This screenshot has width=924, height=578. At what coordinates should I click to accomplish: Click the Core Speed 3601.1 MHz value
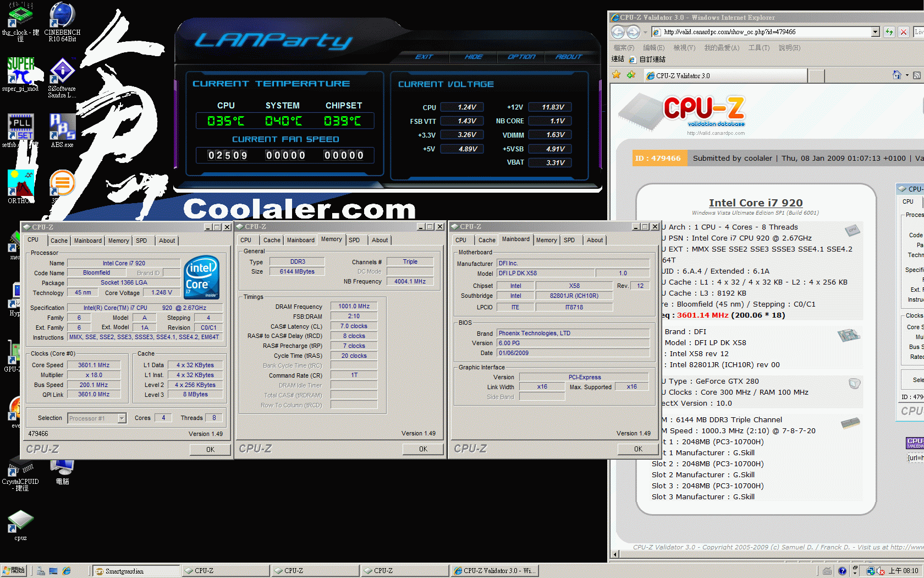(94, 365)
